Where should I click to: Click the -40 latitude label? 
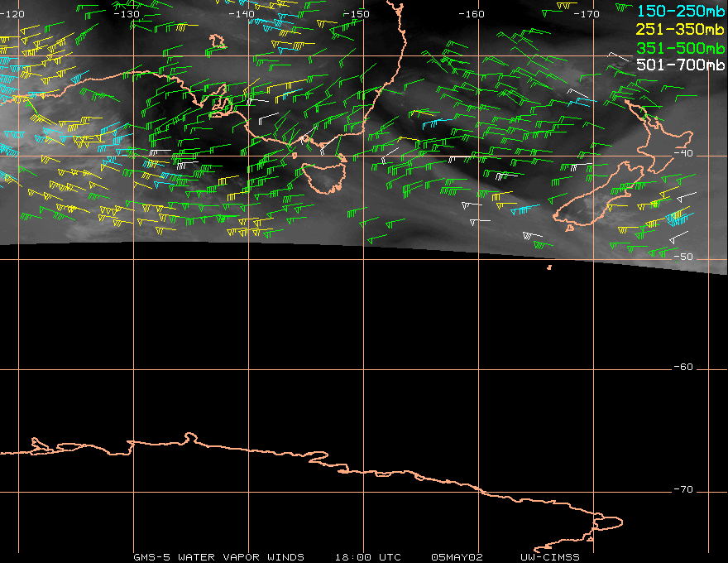tap(683, 153)
